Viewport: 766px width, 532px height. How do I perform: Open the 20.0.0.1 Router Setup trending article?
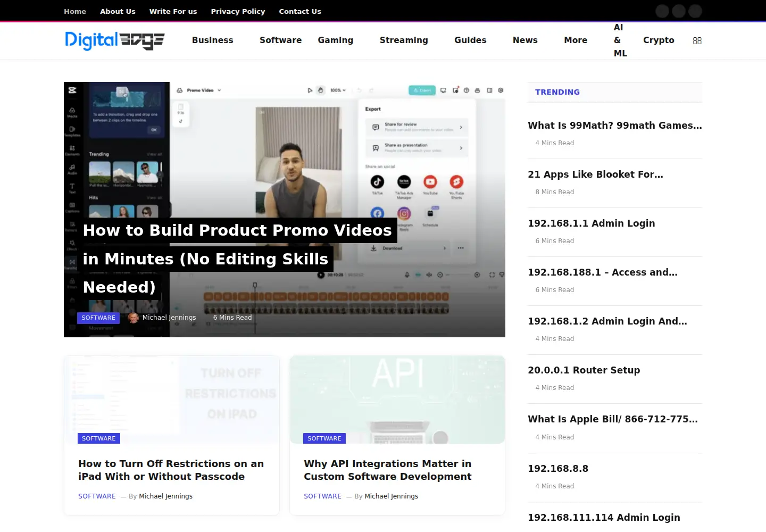pos(584,370)
